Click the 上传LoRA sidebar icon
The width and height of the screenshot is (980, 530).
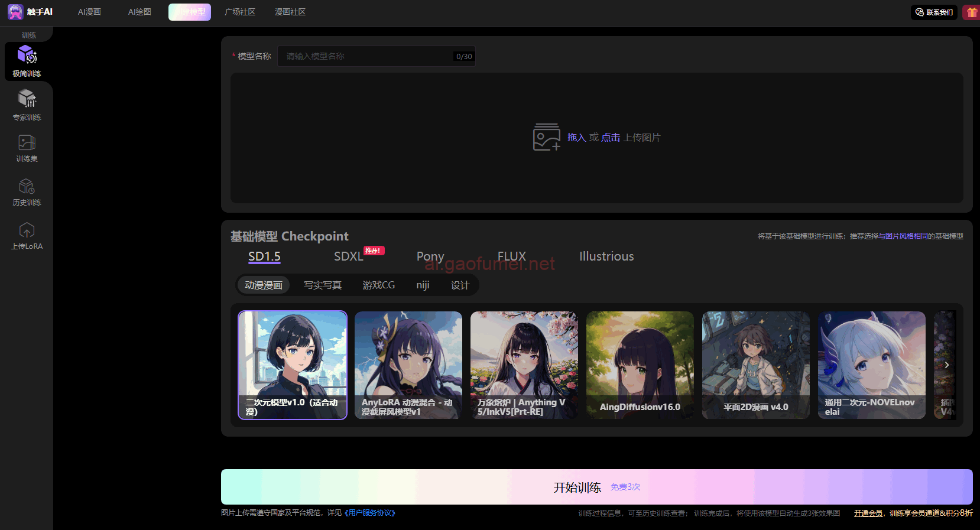[x=27, y=230]
